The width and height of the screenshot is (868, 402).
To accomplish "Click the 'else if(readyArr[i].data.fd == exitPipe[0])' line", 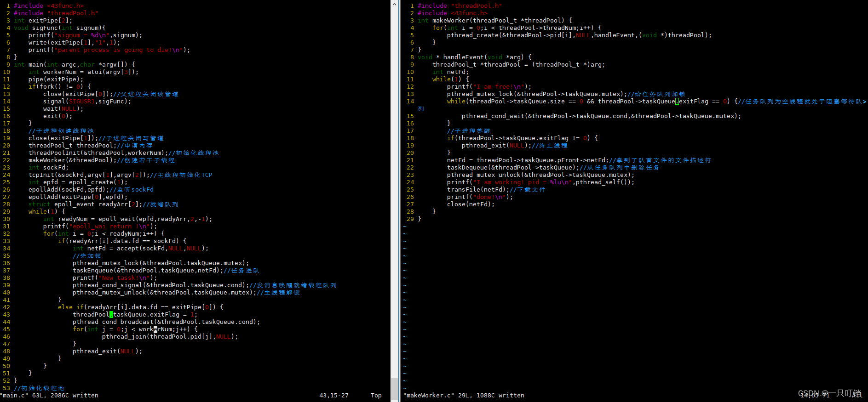I will [141, 307].
